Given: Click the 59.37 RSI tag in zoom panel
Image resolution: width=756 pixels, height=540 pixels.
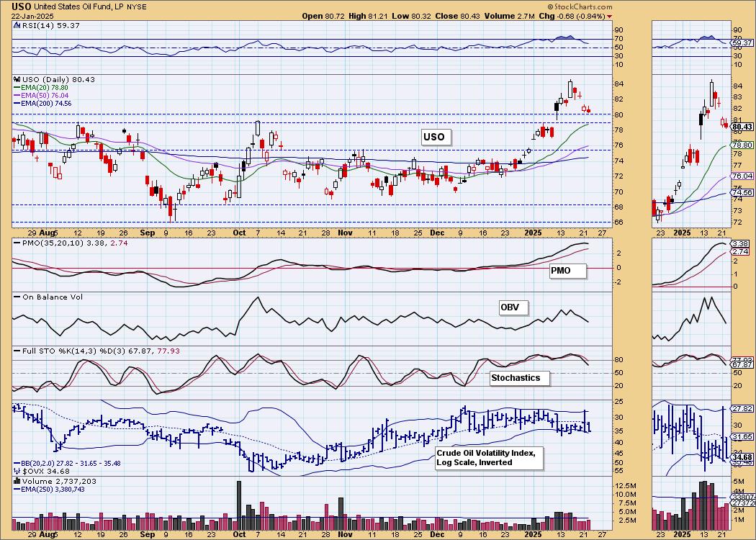Looking at the screenshot, I should (742, 43).
